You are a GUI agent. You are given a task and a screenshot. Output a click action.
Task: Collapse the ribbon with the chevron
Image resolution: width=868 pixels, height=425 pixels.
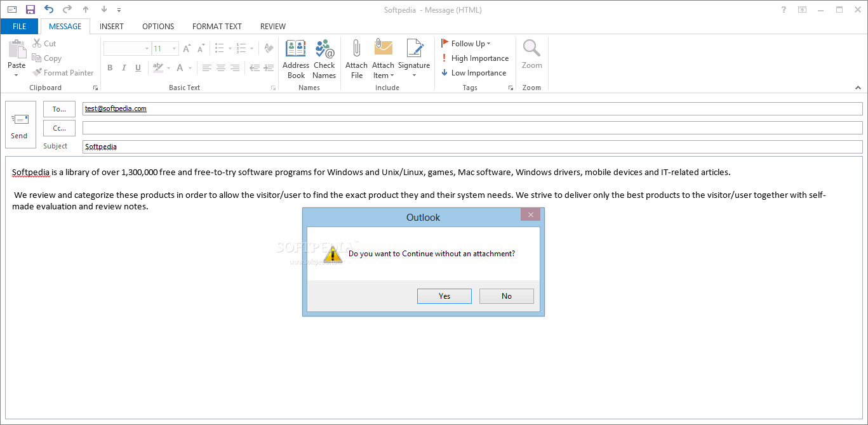point(857,88)
